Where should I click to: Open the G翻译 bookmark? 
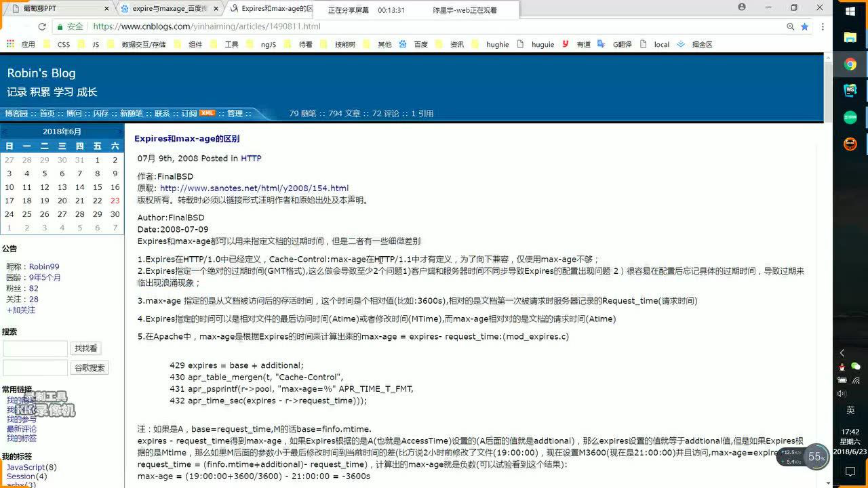(x=616, y=44)
